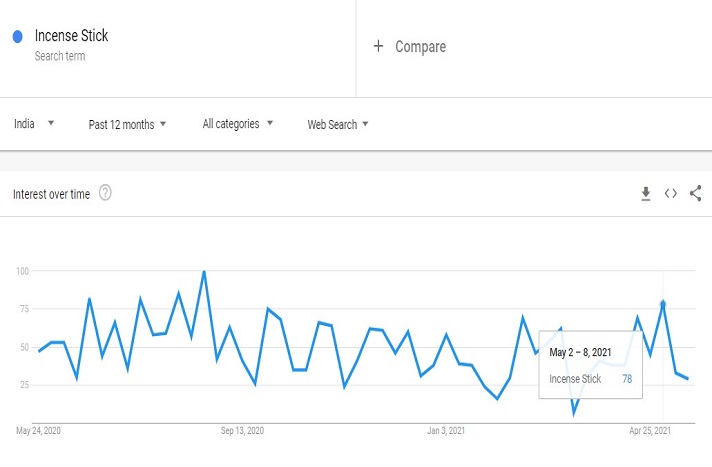Image resolution: width=712 pixels, height=467 pixels.
Task: Open the India region dropdown
Action: coord(34,124)
